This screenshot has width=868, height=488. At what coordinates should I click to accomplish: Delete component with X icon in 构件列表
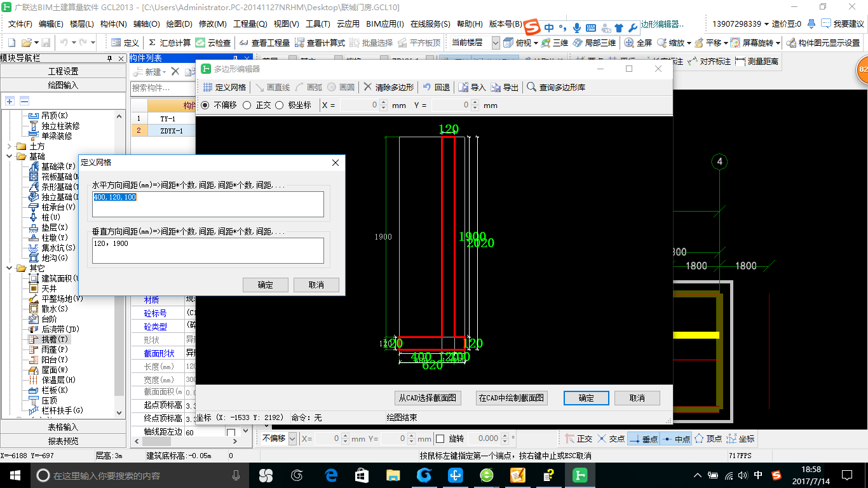pyautogui.click(x=175, y=71)
